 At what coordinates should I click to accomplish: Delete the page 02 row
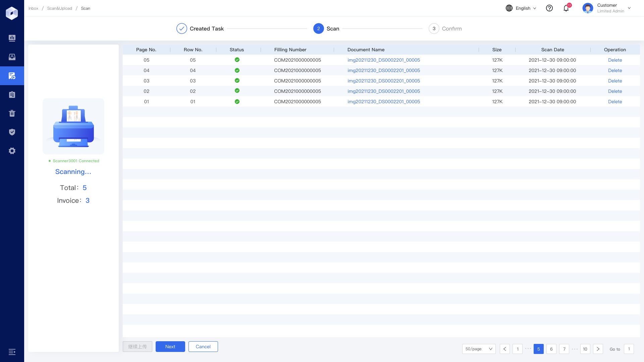pos(615,91)
